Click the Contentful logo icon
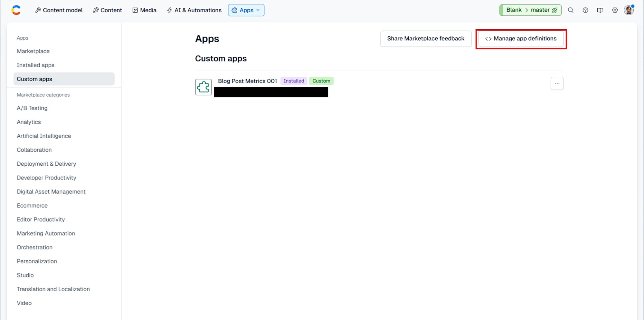Screen dimensions: 644x320 tap(16, 10)
